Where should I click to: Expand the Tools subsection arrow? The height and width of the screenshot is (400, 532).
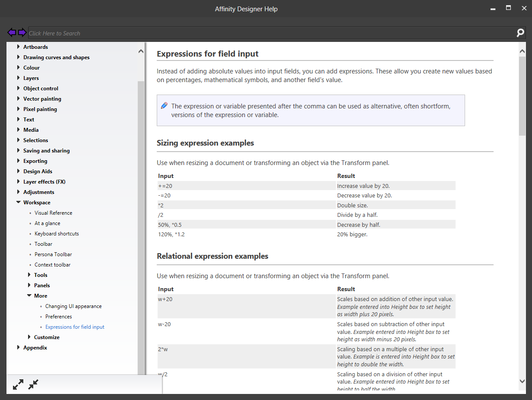[29, 275]
